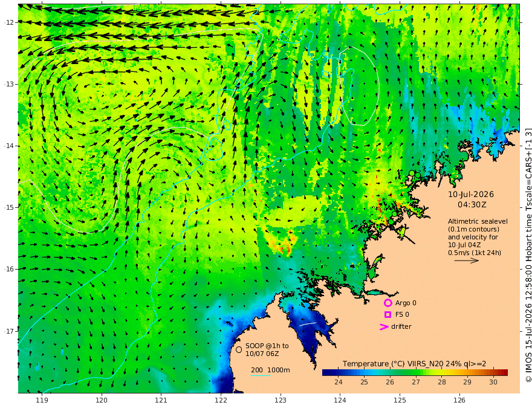
Task: Click latitude axis label -14
Action: (x=9, y=146)
